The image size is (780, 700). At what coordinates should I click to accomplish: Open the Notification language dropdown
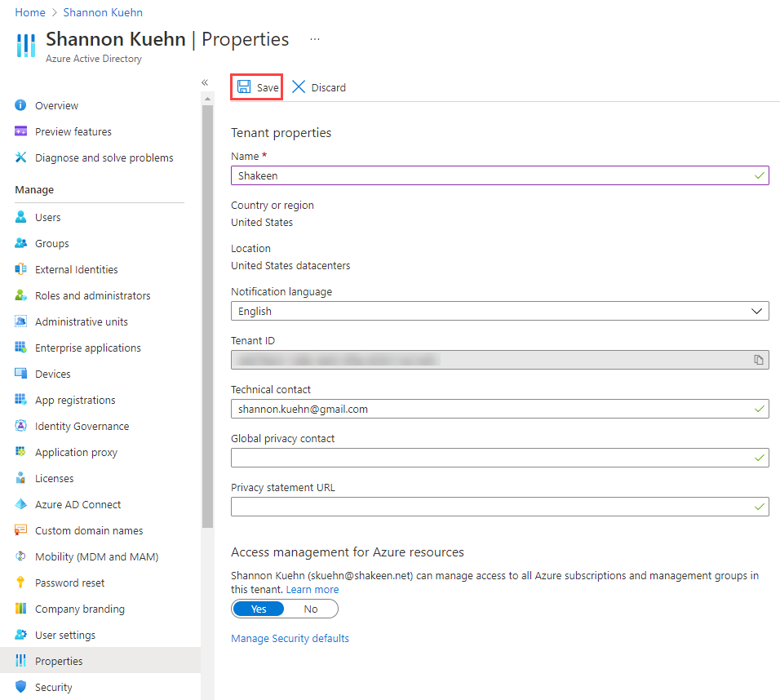pyautogui.click(x=500, y=312)
